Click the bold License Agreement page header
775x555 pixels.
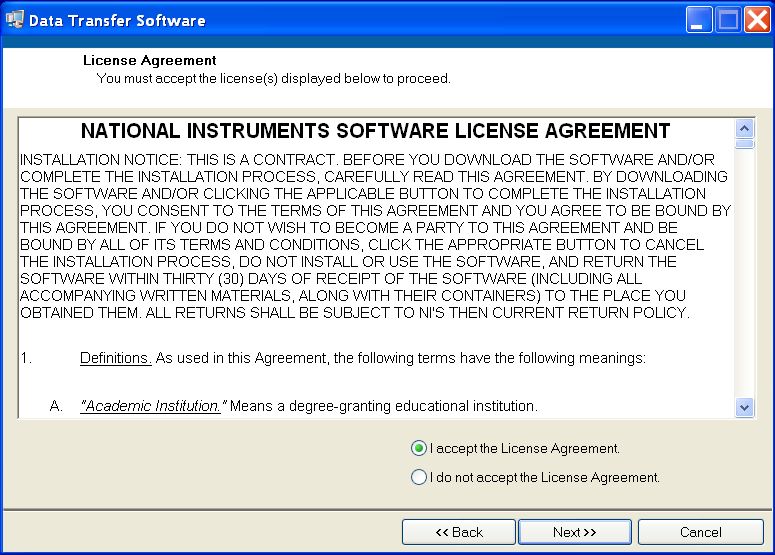150,60
